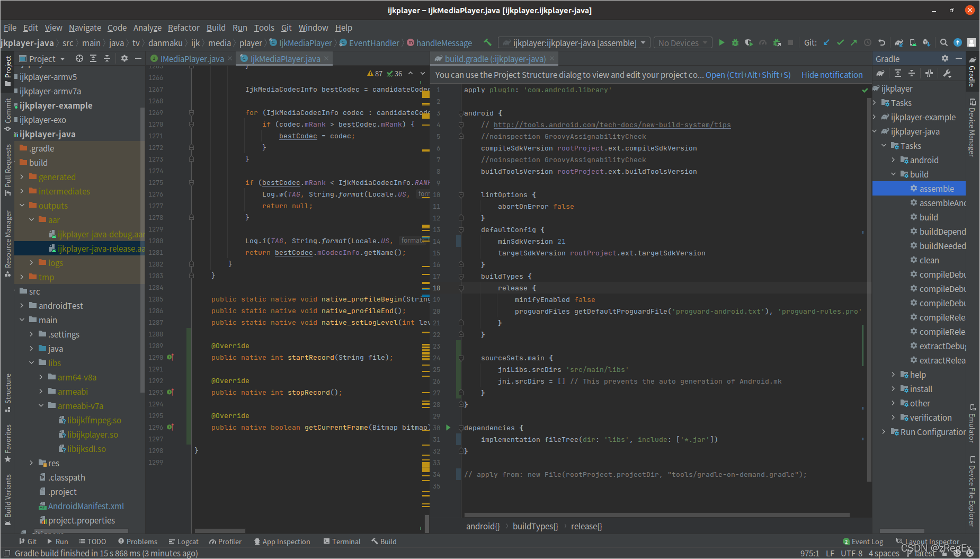Open the Terminal tab
The height and width of the screenshot is (559, 980).
click(342, 542)
